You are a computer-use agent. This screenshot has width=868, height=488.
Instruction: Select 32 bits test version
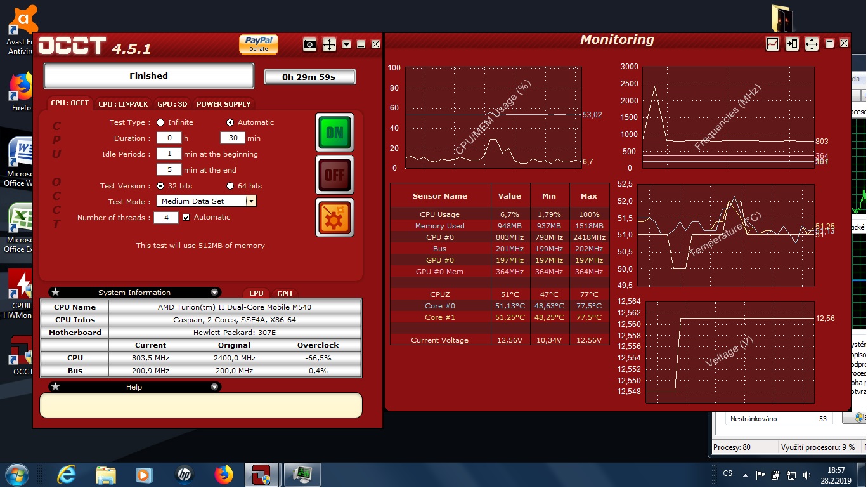(160, 186)
